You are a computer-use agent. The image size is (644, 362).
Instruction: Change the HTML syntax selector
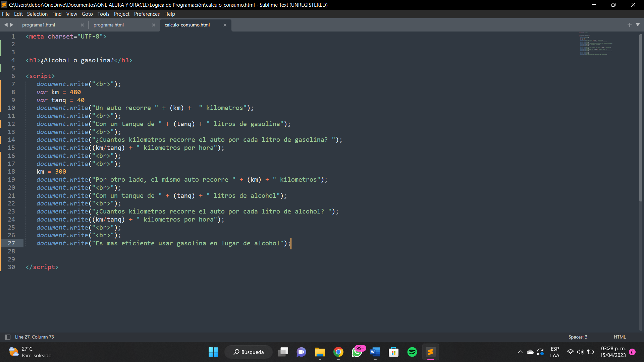[x=620, y=337]
